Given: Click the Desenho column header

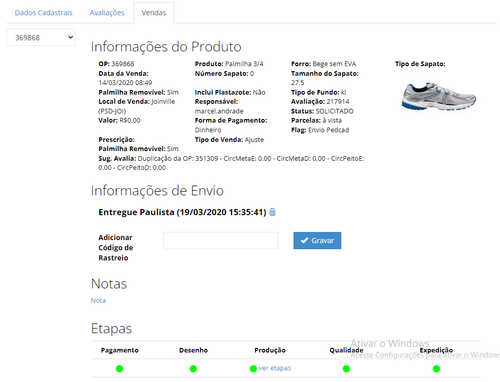Looking at the screenshot, I should (x=193, y=350).
